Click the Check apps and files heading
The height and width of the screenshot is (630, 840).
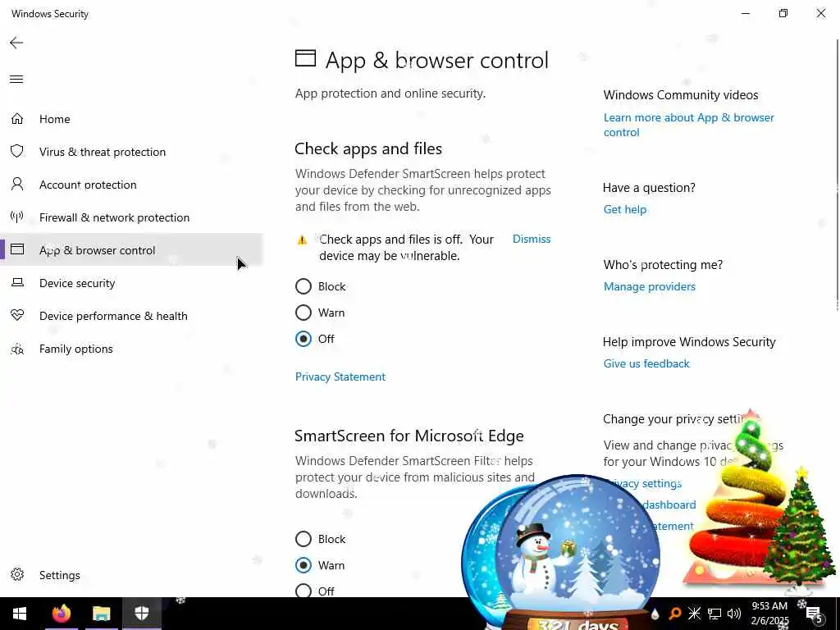(x=368, y=148)
